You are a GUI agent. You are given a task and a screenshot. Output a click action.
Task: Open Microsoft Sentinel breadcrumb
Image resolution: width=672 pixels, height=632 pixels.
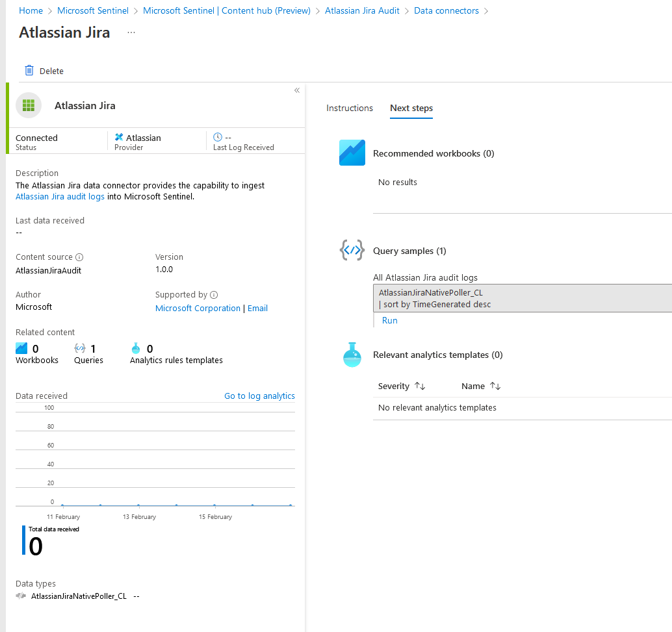[x=92, y=10]
